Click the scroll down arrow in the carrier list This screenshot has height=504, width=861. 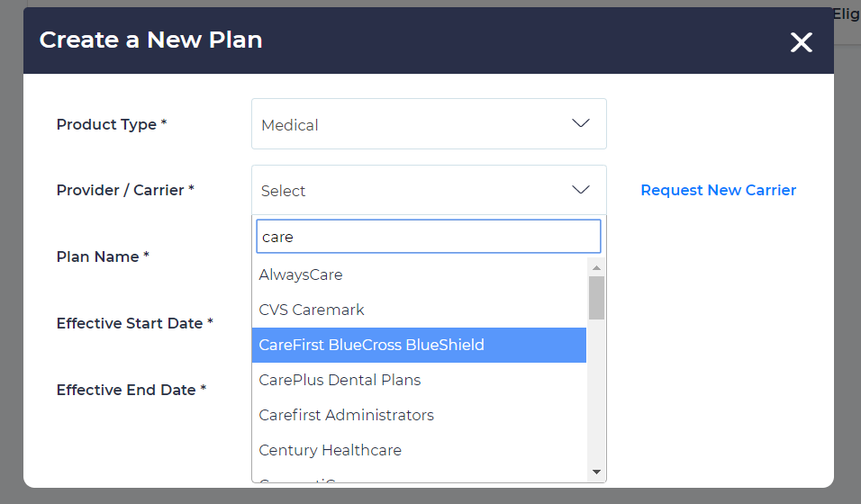coord(596,472)
